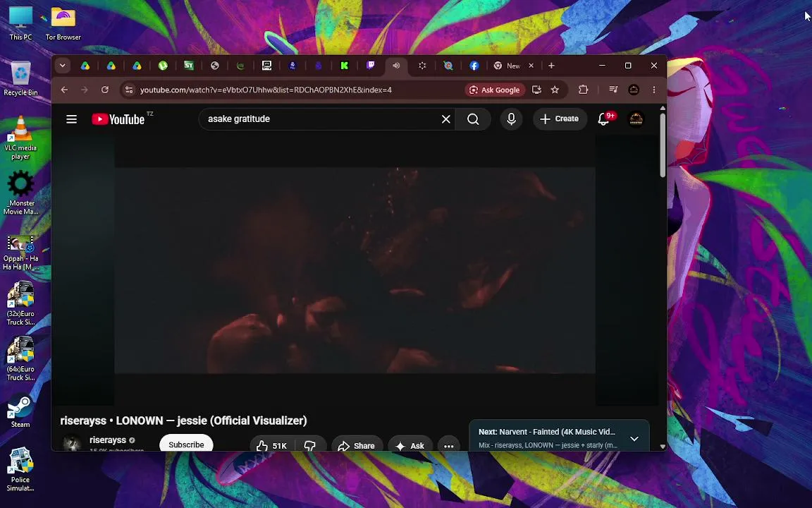
Task: Select the Tor Browser desktop icon
Action: tap(63, 24)
